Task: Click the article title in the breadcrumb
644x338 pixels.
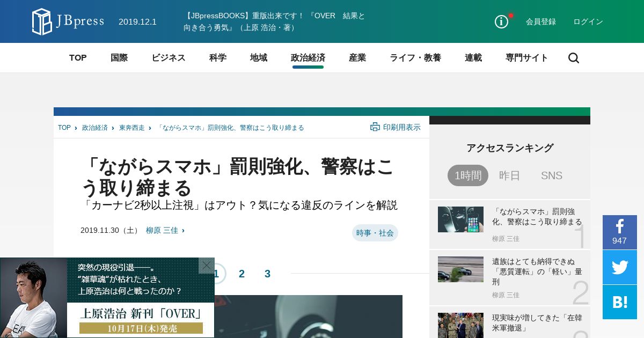Action: point(231,128)
